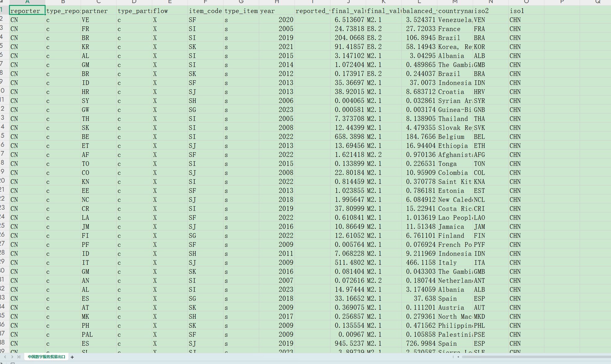
Task: Select column A header
Action: (x=27, y=2)
